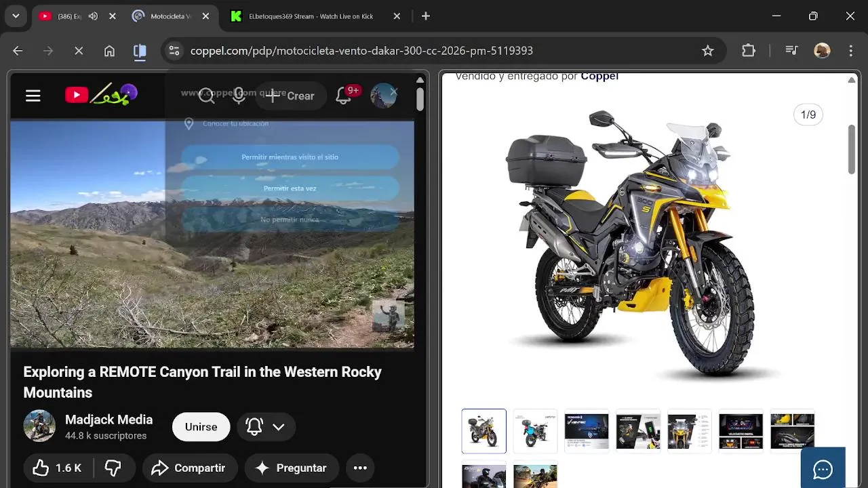The image size is (868, 488).
Task: Toggle the split view icon
Action: point(140,51)
